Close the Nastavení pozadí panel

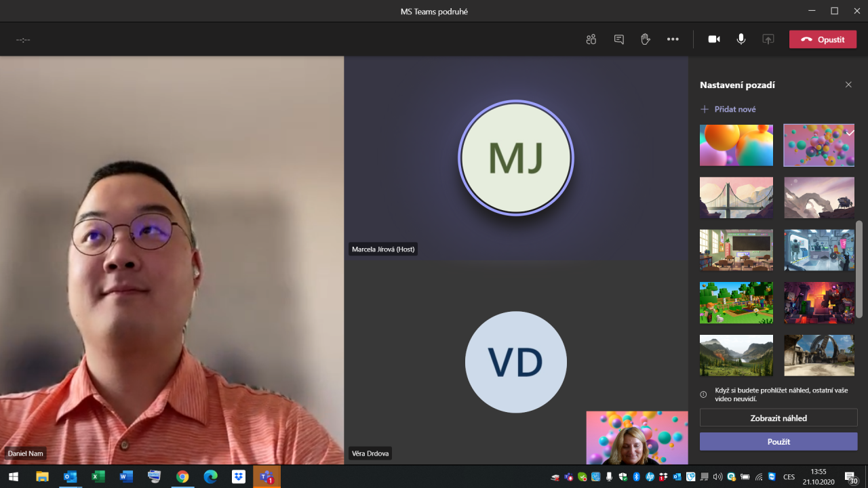(x=848, y=85)
